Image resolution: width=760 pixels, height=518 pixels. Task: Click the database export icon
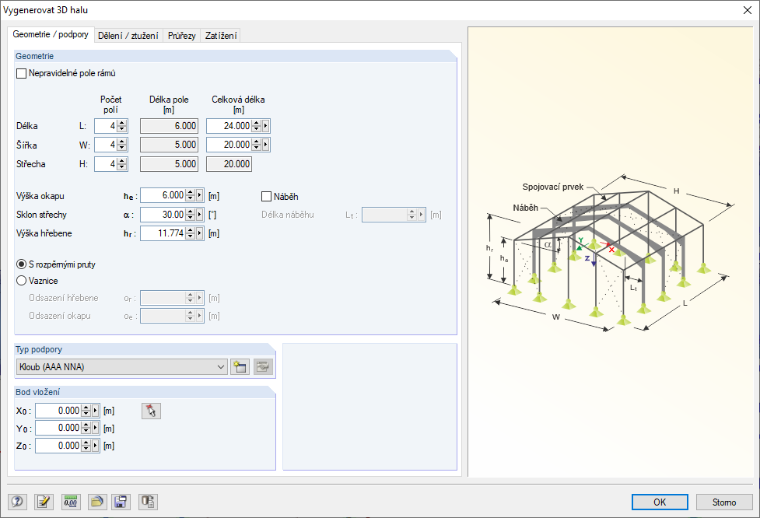pyautogui.click(x=148, y=502)
